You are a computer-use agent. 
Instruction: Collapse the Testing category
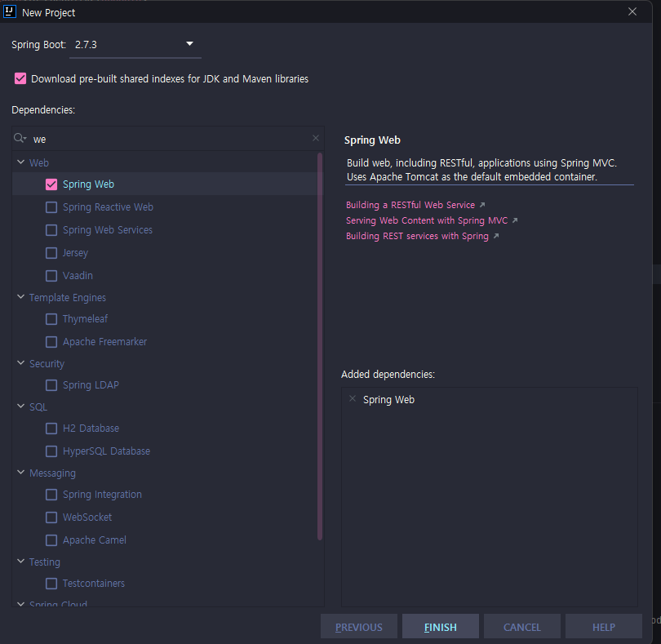tap(20, 562)
